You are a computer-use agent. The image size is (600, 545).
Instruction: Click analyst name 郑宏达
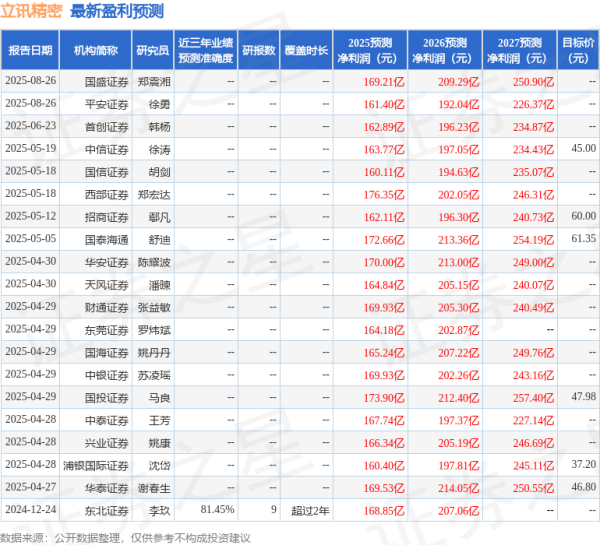pos(154,194)
